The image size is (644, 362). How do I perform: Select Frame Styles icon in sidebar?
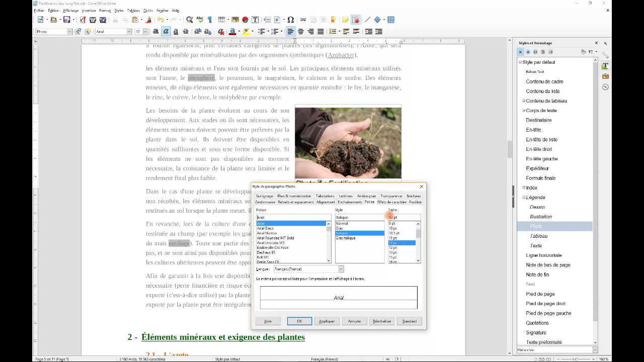(x=535, y=52)
